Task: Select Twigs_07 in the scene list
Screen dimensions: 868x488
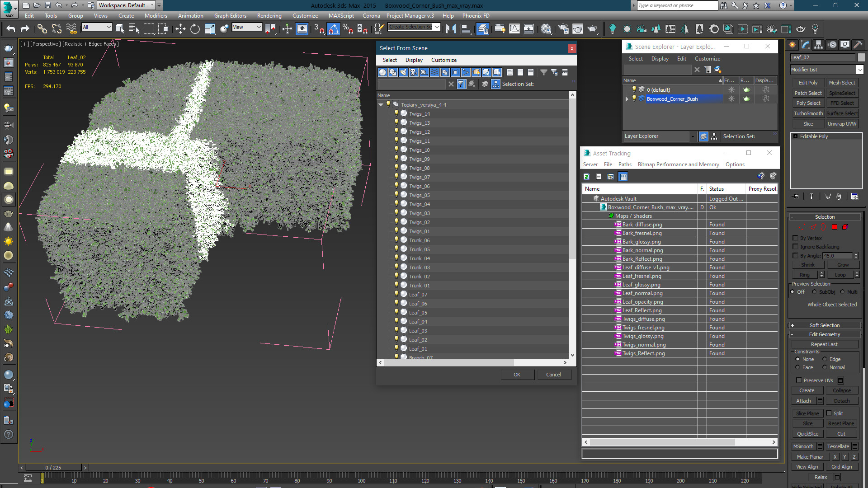Action: tap(419, 177)
